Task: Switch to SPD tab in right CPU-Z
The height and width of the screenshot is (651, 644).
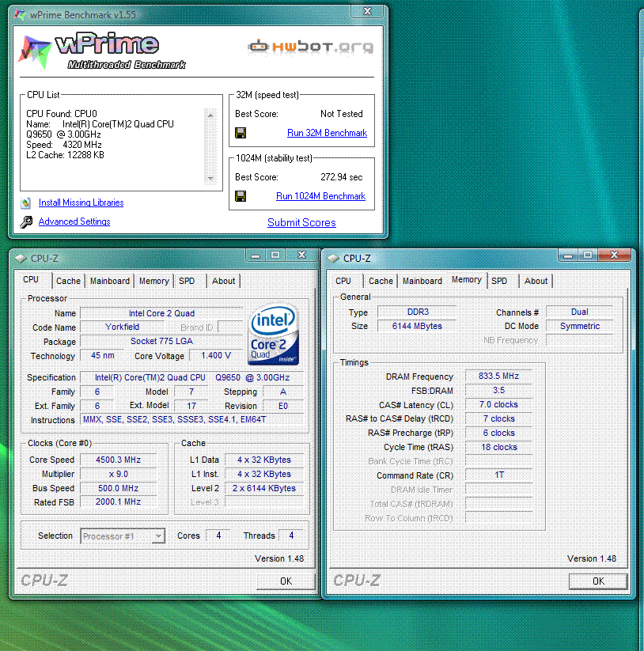Action: [x=499, y=281]
